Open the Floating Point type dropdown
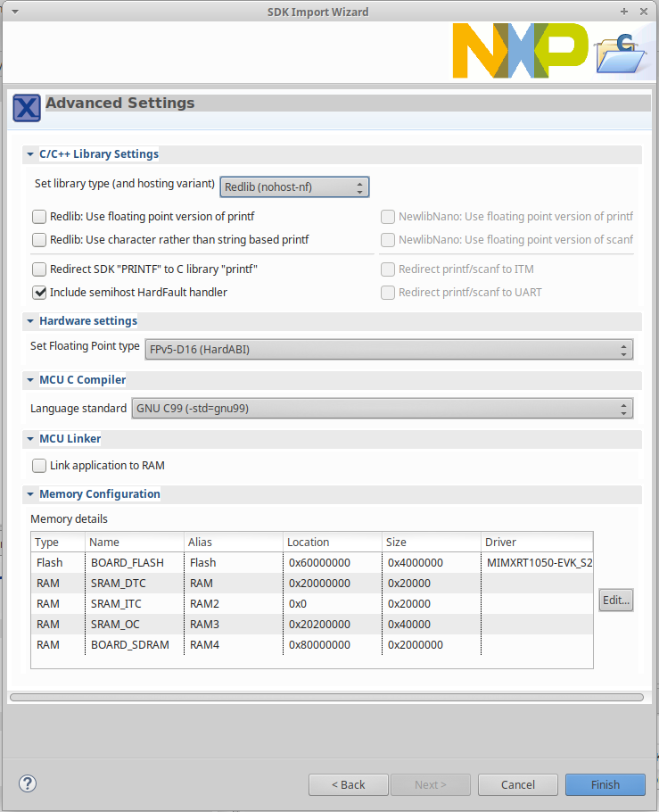The image size is (659, 812). coord(389,349)
